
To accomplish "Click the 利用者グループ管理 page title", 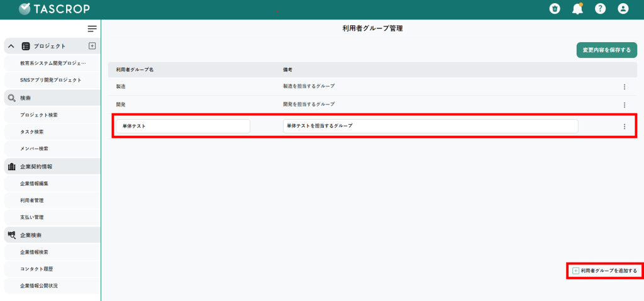I will pyautogui.click(x=372, y=28).
